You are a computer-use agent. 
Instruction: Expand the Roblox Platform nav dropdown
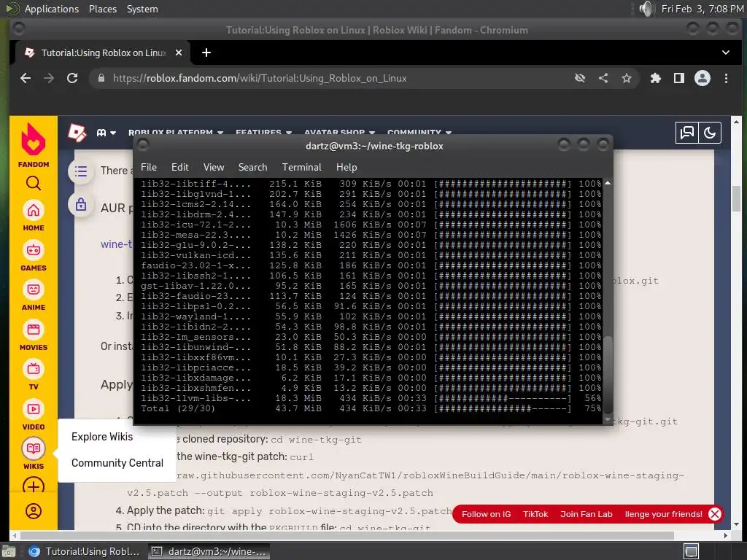pos(175,133)
